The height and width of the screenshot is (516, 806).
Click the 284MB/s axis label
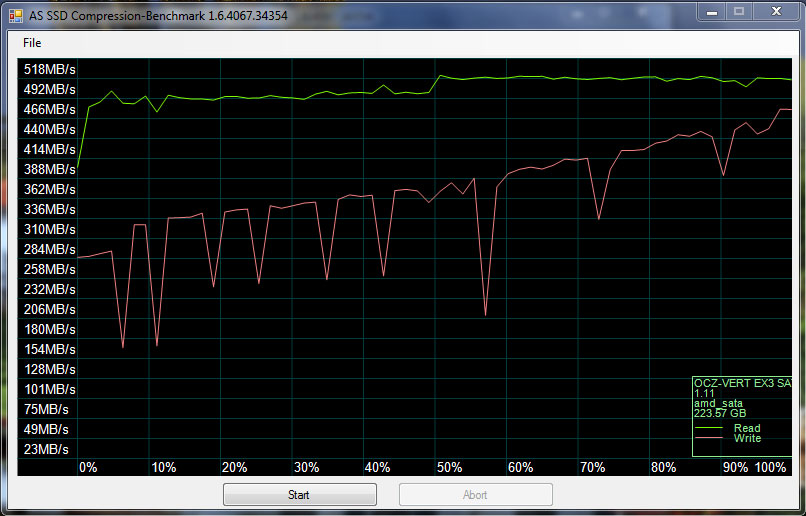[x=50, y=249]
